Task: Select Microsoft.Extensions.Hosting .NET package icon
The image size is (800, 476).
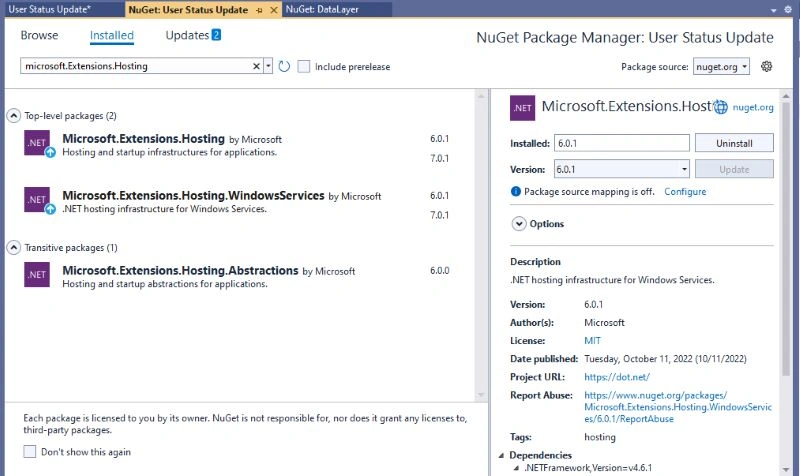Action: [37, 143]
